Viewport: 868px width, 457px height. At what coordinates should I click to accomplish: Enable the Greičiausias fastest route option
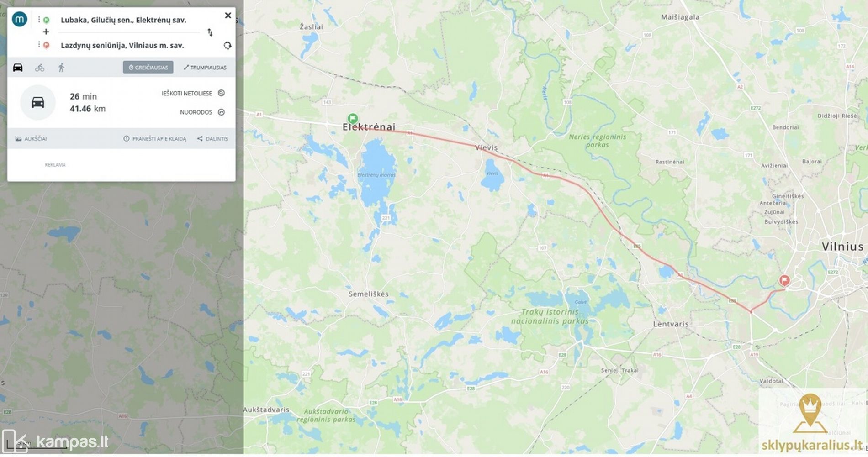pyautogui.click(x=148, y=68)
